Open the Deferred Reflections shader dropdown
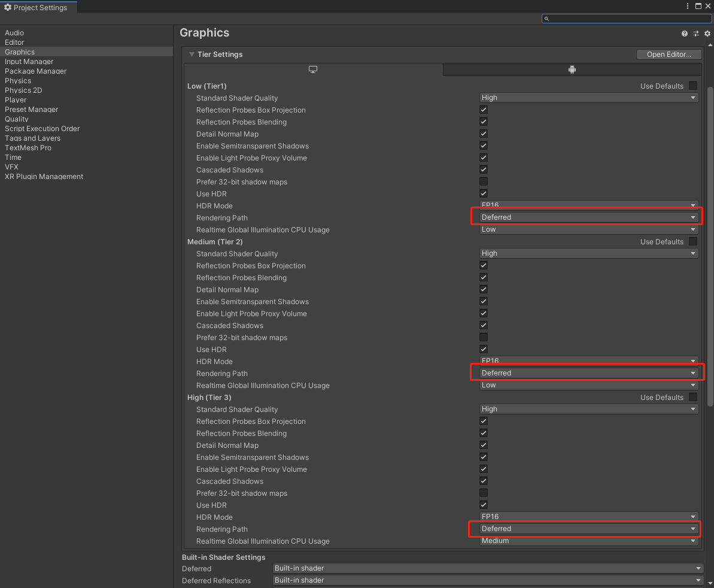 pos(488,580)
